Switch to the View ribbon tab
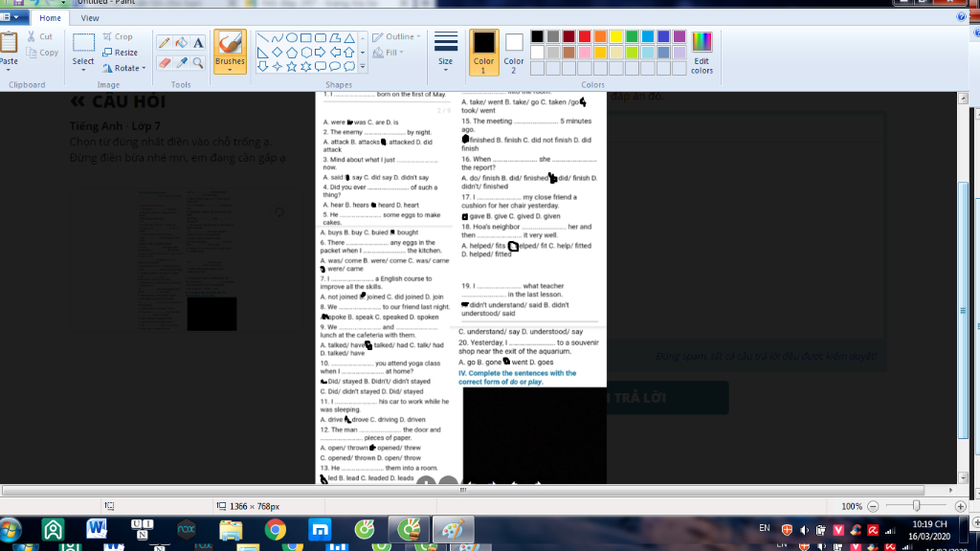 [89, 18]
